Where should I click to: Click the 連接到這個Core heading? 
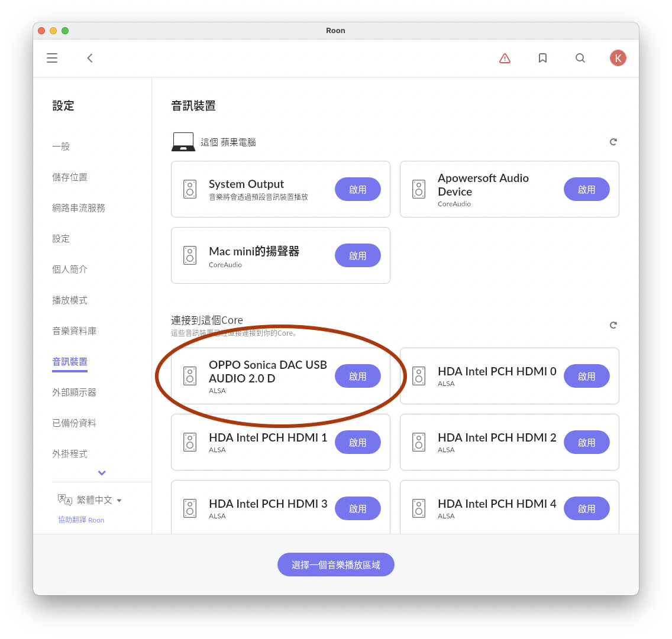point(207,320)
